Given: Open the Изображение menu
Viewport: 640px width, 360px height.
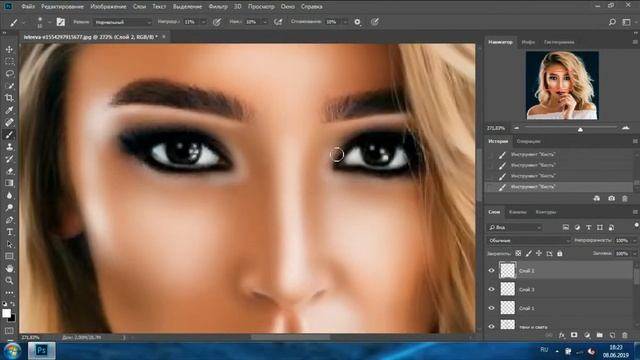Looking at the screenshot, I should [108, 7].
